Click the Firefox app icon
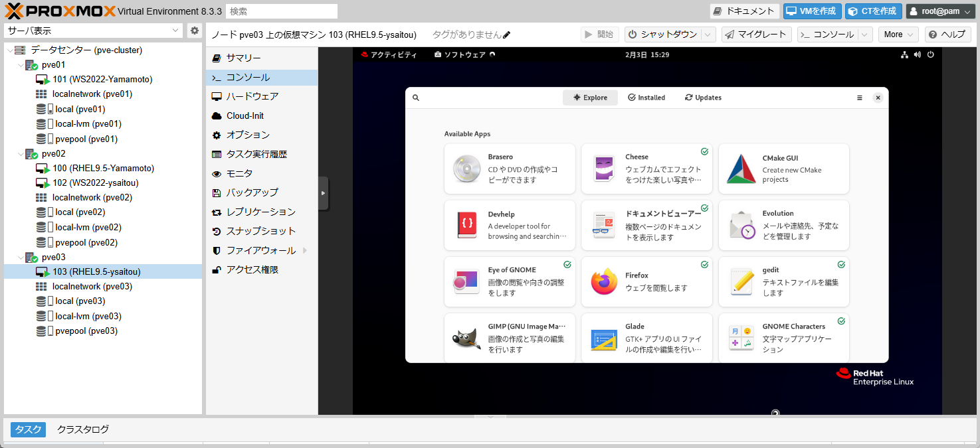Viewport: 980px width, 448px height. click(604, 282)
